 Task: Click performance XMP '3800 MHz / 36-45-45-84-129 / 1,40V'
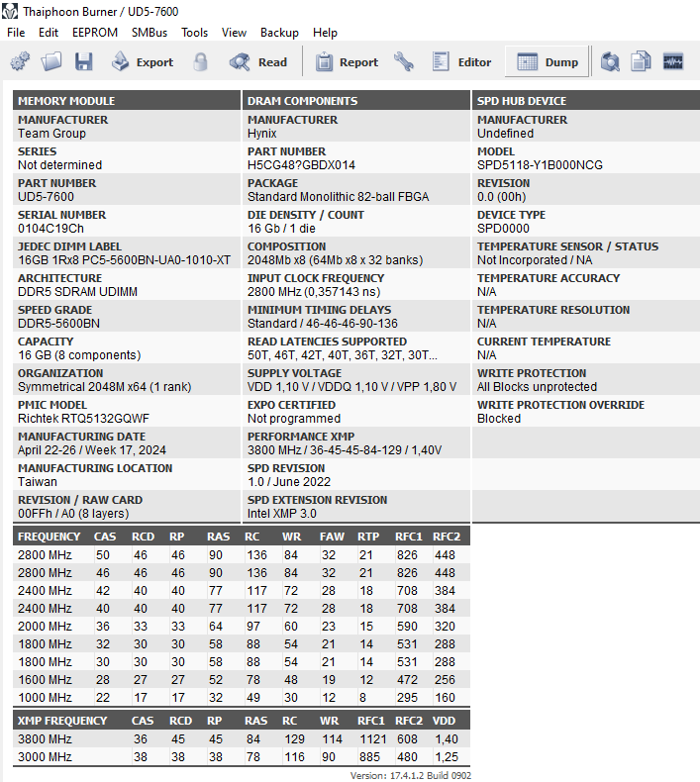pos(345,450)
